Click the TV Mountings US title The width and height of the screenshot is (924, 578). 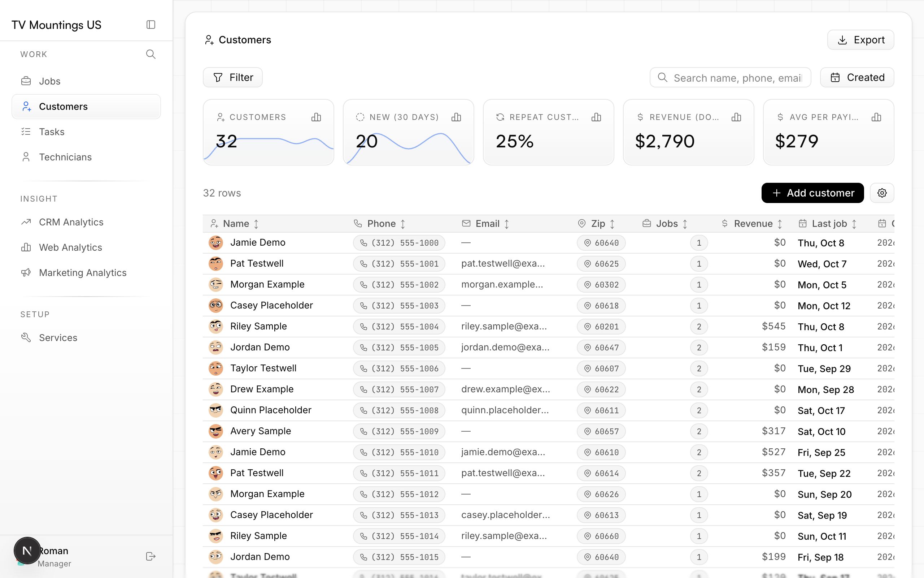57,25
